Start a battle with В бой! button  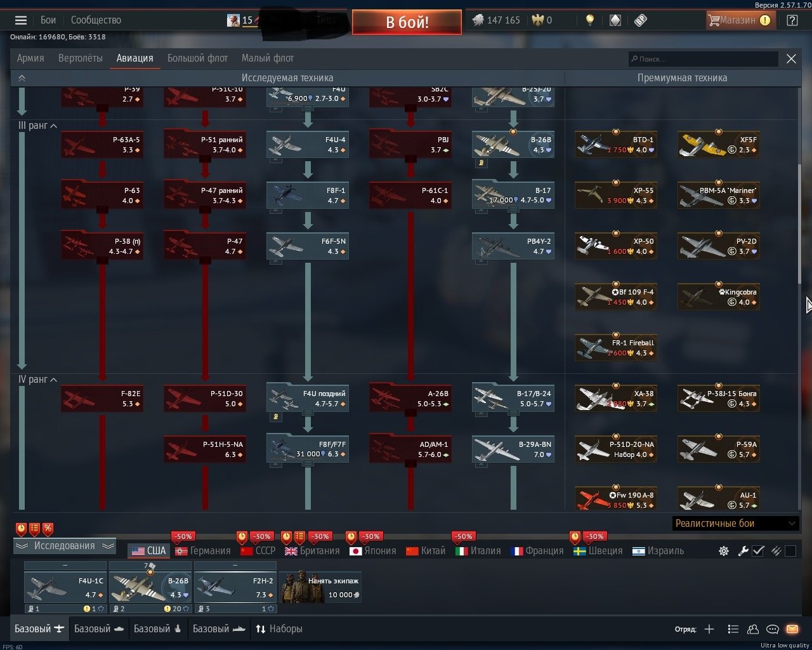[407, 23]
